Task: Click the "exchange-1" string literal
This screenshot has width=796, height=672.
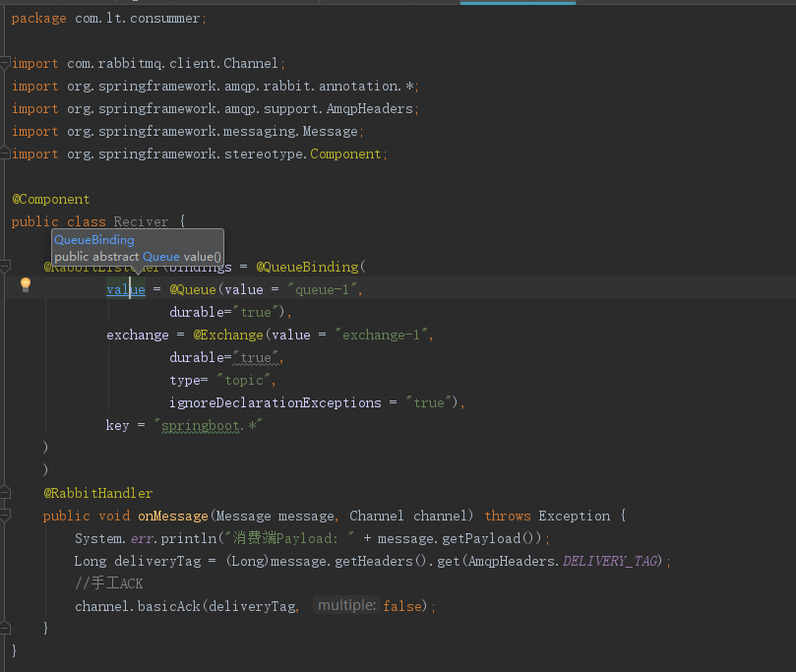Action: [x=383, y=335]
